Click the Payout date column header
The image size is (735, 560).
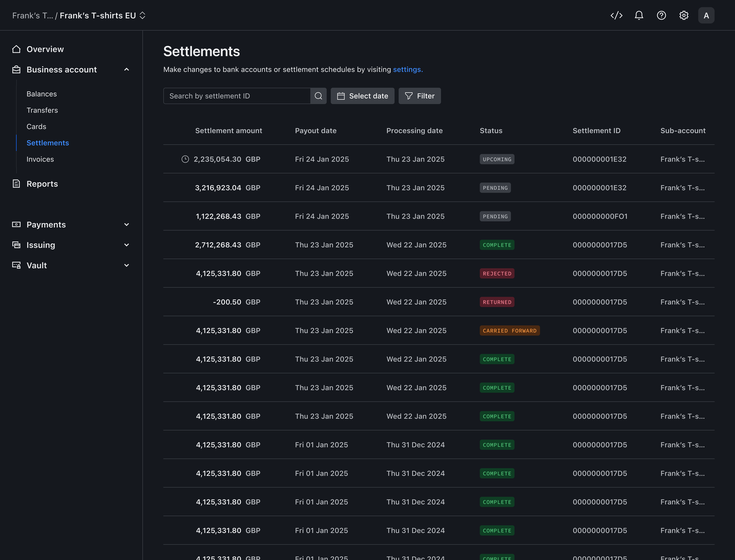316,131
